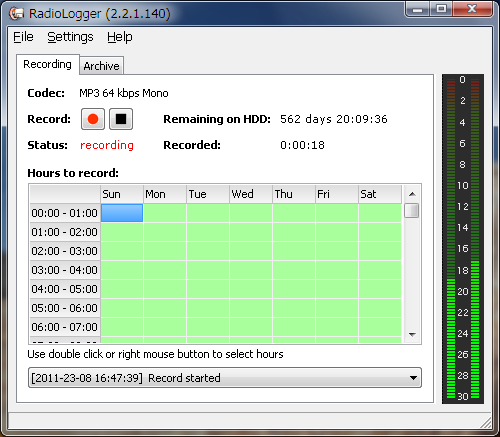The width and height of the screenshot is (500, 437).
Task: Select the Recording tab
Action: [x=48, y=64]
